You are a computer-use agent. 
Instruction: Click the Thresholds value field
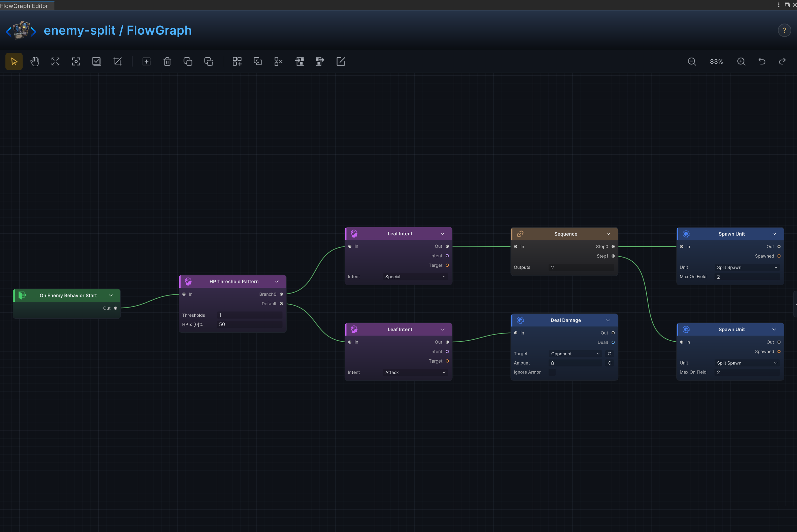click(249, 315)
